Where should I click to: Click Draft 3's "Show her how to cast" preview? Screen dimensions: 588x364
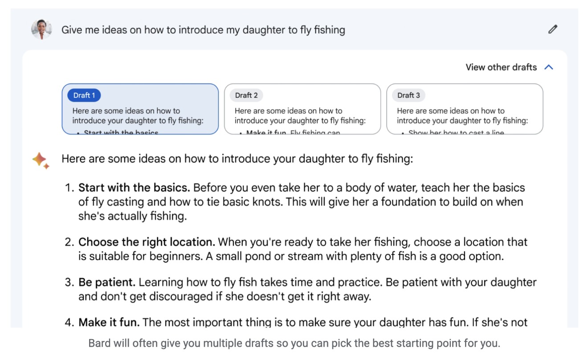[x=456, y=132]
